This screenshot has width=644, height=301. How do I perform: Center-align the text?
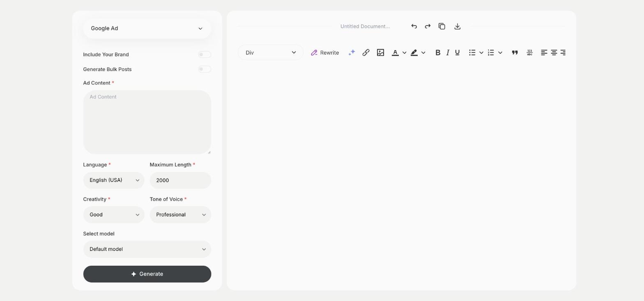554,53
